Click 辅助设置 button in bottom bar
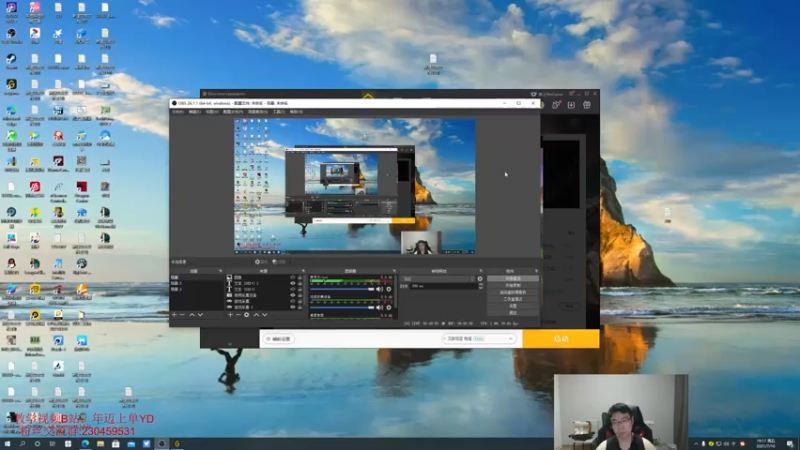This screenshot has width=800, height=450. coord(279,339)
